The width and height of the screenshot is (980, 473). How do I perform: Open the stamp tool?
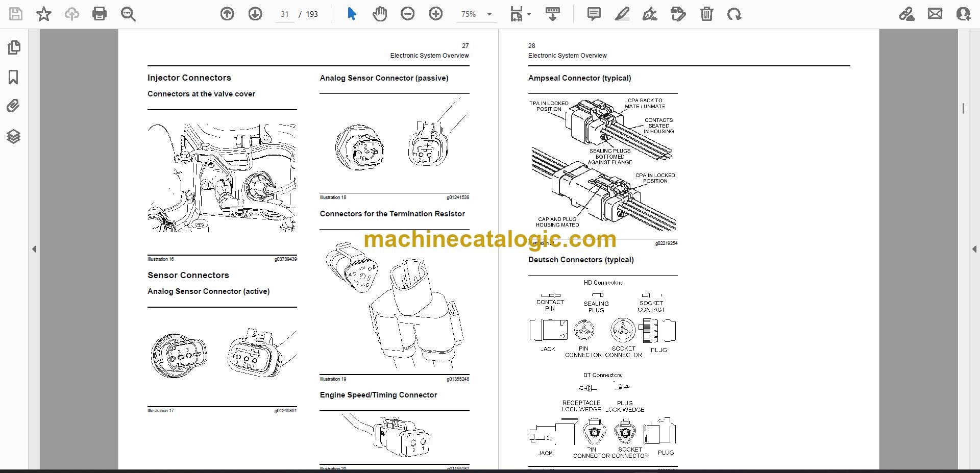[x=678, y=14]
